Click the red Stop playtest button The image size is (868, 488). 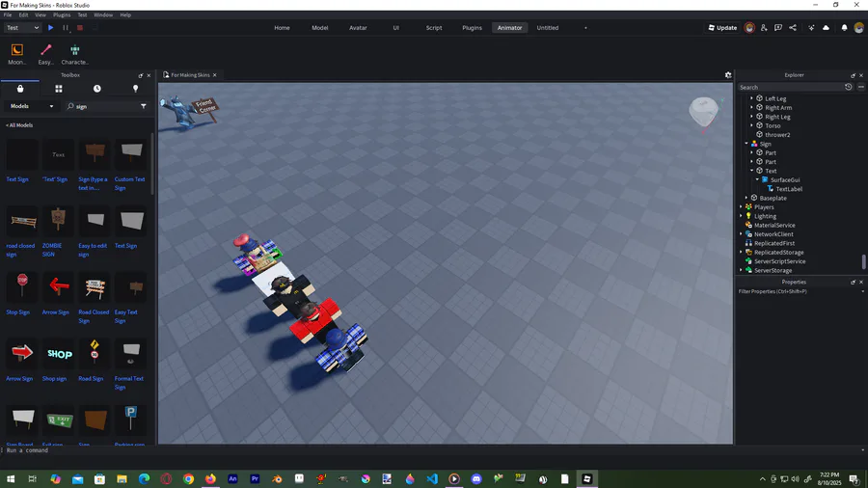click(x=80, y=28)
